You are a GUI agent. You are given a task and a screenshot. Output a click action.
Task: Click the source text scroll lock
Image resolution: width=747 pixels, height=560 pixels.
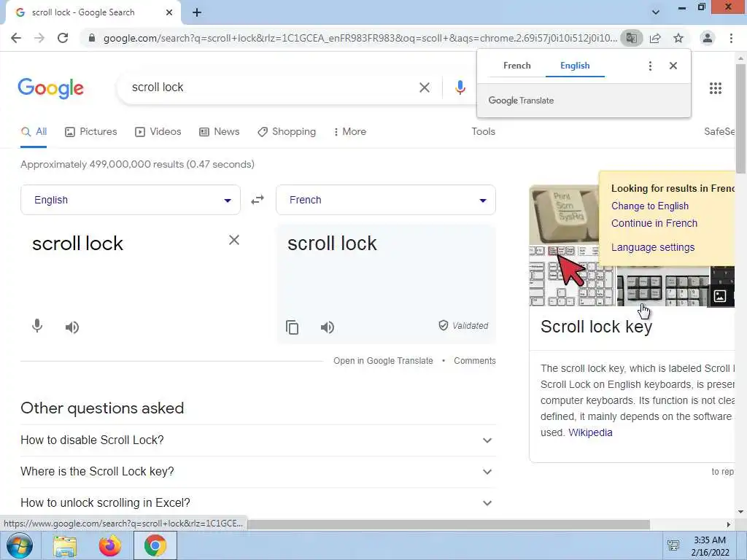(x=77, y=244)
